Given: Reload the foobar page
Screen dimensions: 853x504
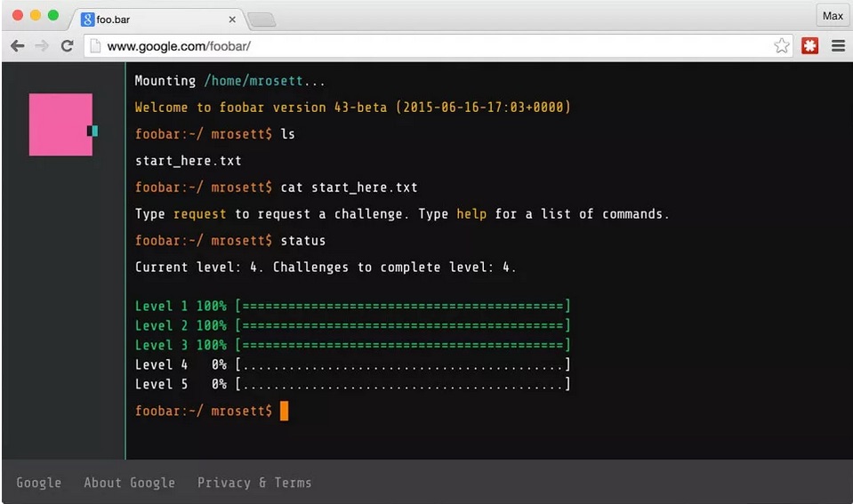Looking at the screenshot, I should 67,46.
